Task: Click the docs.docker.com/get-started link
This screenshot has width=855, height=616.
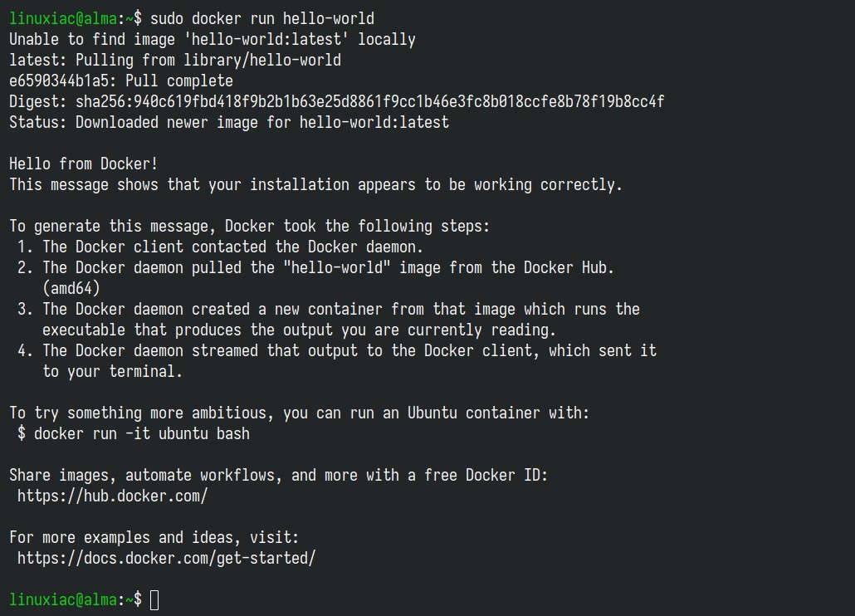Action: pyautogui.click(x=166, y=558)
